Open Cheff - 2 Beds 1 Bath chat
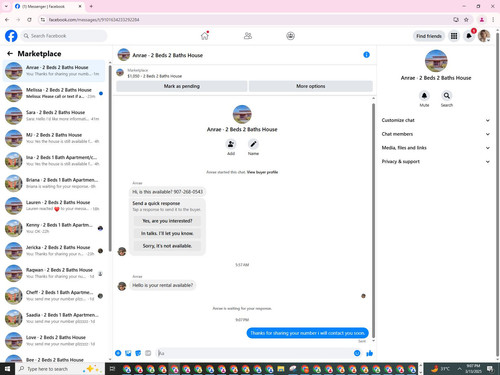Screen dimensions: 500x375 tap(54, 296)
